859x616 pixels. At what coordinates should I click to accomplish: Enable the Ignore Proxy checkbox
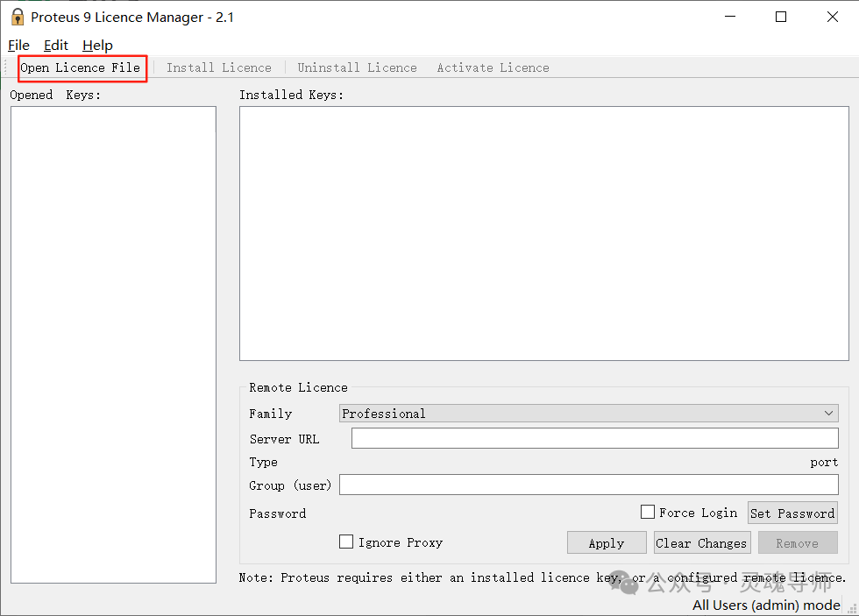[x=345, y=542]
